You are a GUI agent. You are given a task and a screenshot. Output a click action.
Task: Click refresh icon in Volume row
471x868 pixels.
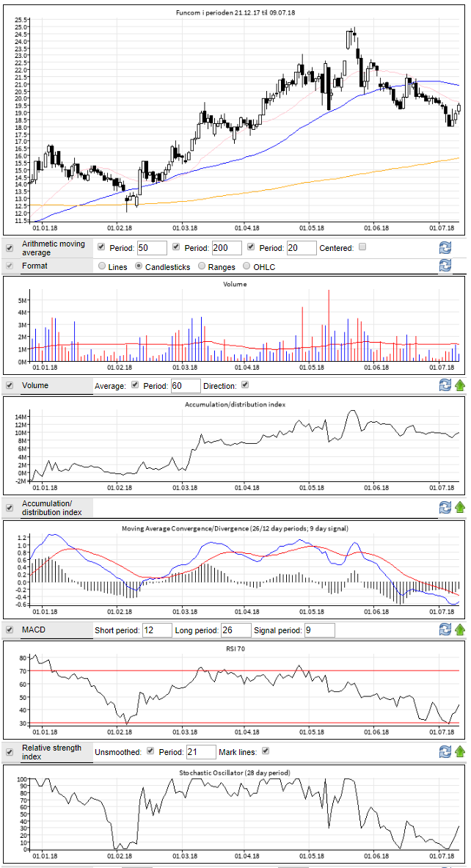pos(445,384)
